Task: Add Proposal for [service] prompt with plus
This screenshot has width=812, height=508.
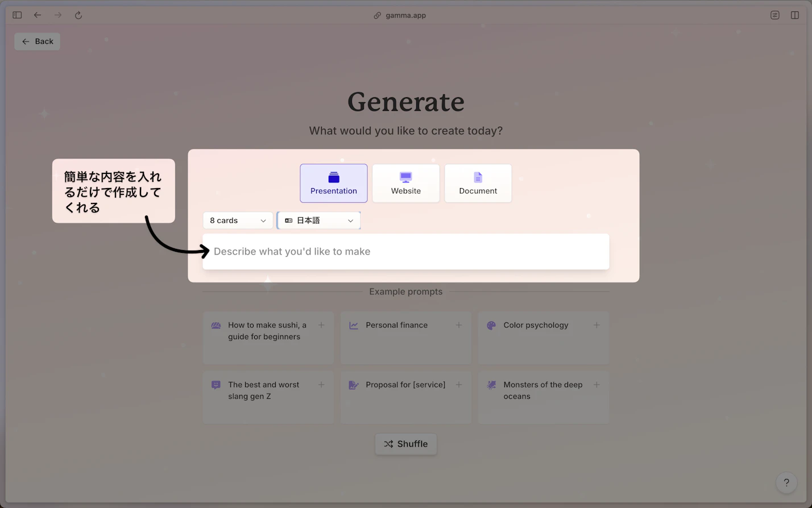Action: tap(459, 385)
